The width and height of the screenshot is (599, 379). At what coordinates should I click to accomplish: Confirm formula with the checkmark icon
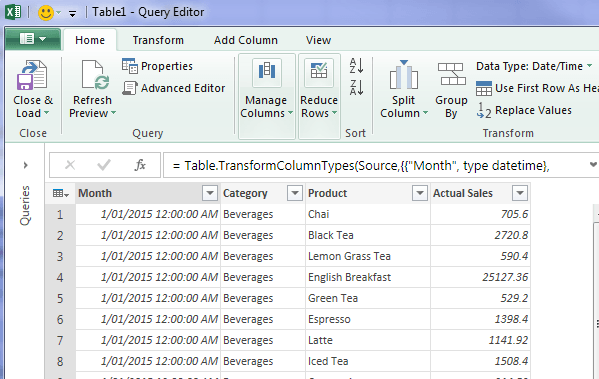click(104, 165)
